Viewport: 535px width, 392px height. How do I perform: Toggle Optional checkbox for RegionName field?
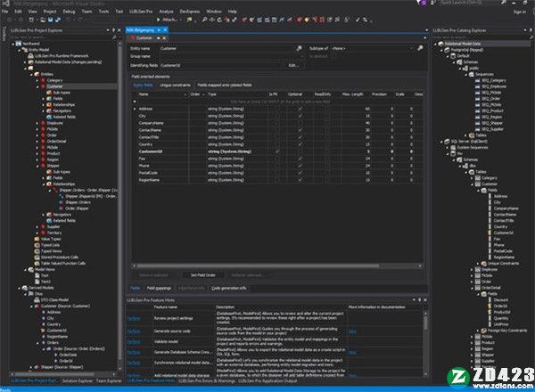point(300,180)
